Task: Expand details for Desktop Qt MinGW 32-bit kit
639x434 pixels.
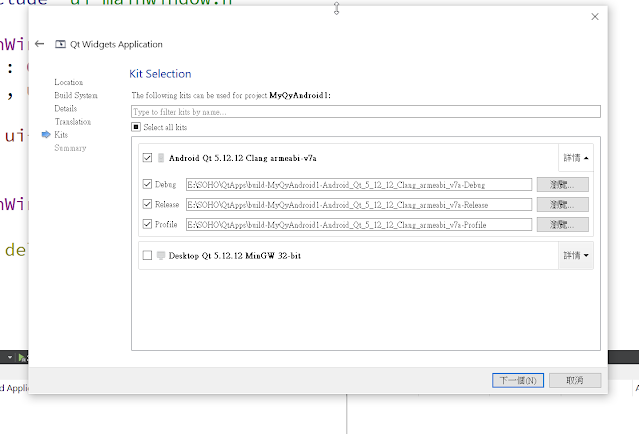Action: coord(576,256)
